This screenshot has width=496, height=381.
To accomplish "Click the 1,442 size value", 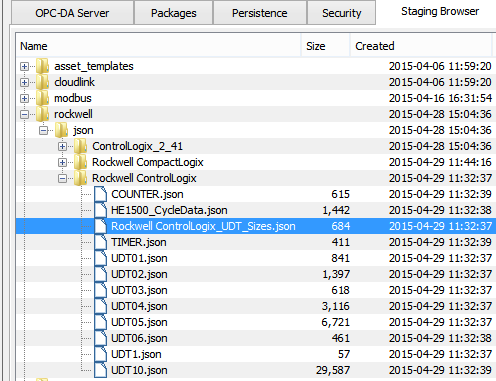I will click(336, 210).
